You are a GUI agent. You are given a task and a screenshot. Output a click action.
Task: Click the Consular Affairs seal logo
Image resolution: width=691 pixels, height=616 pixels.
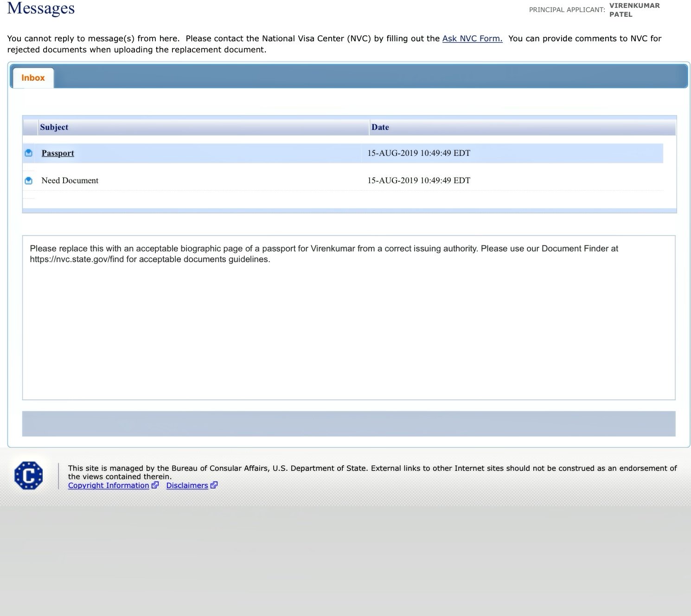click(x=29, y=475)
